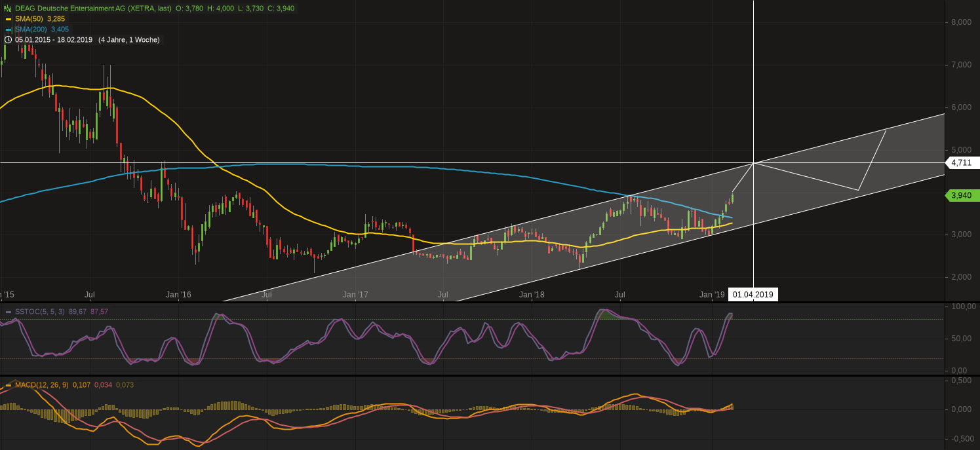Open the SMA(200) indicator label
980x450 pixels.
click(32, 29)
